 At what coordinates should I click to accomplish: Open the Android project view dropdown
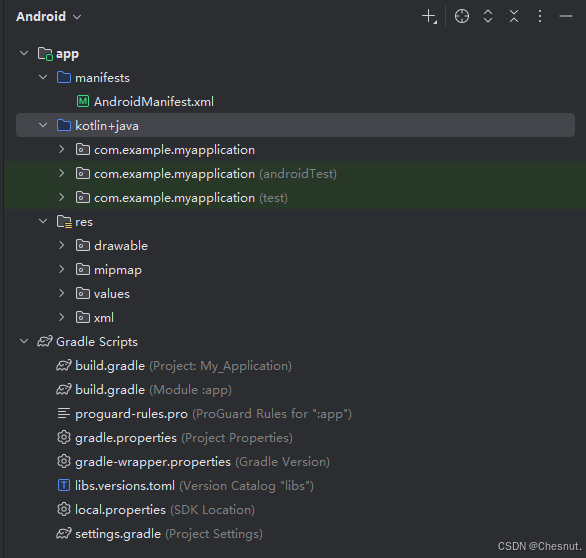click(x=48, y=16)
